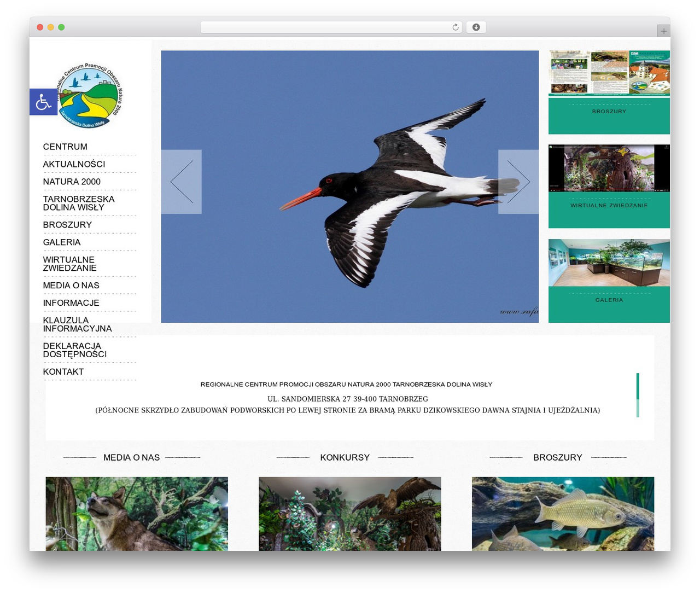Open a new browser tab with plus

point(664,31)
